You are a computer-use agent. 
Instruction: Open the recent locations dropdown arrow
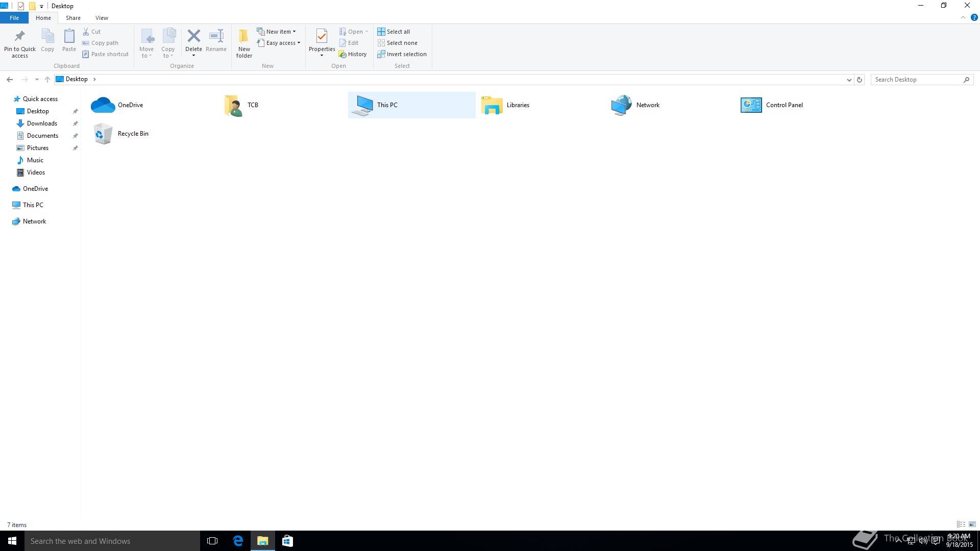(37, 80)
